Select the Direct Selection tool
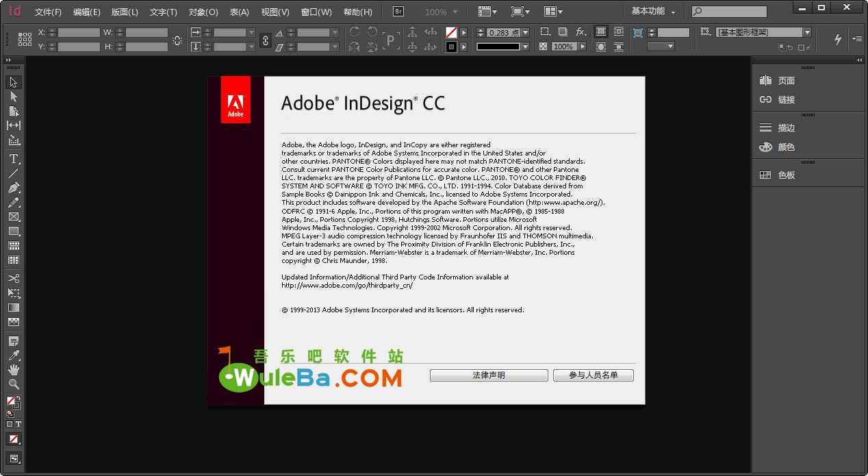This screenshot has height=476, width=868. point(14,97)
